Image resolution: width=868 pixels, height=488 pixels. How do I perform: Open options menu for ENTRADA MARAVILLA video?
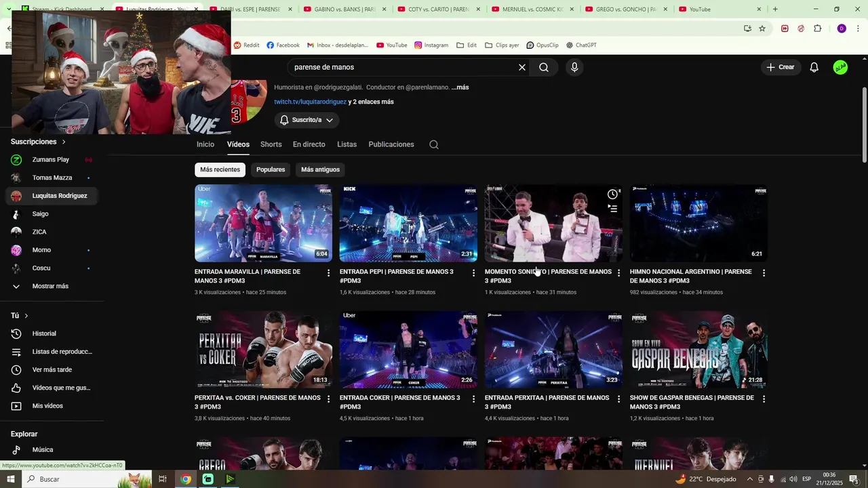click(x=329, y=273)
